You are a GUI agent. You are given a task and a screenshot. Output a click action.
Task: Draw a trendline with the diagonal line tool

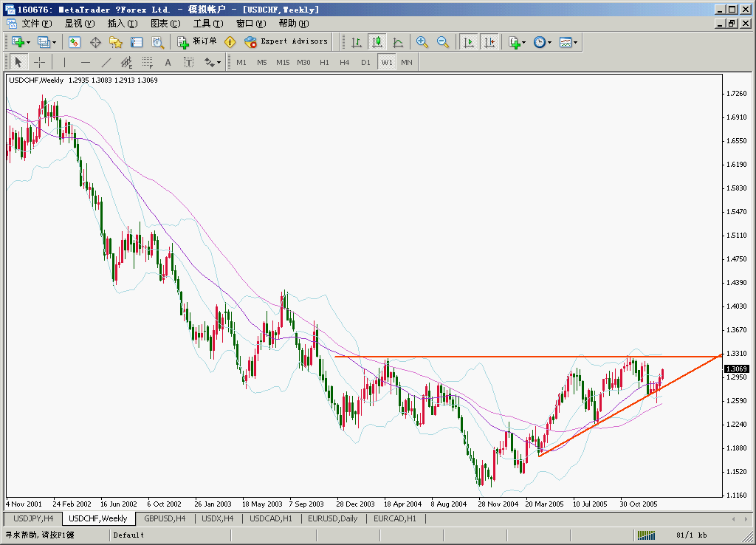(106, 63)
